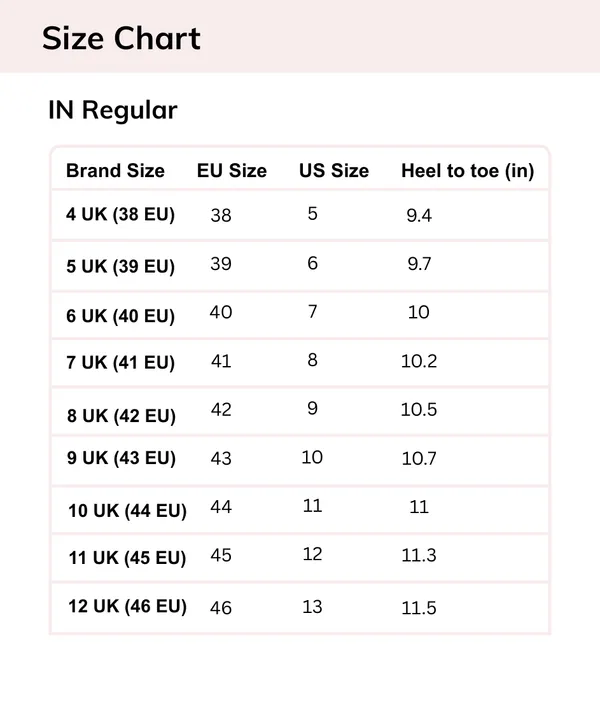This screenshot has width=600, height=708.
Task: Select the 5 UK (39 EU) row
Action: click(300, 266)
